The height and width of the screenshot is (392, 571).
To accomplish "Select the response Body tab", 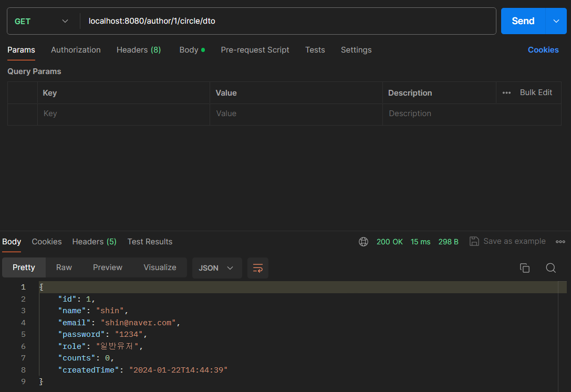I will click(x=12, y=242).
